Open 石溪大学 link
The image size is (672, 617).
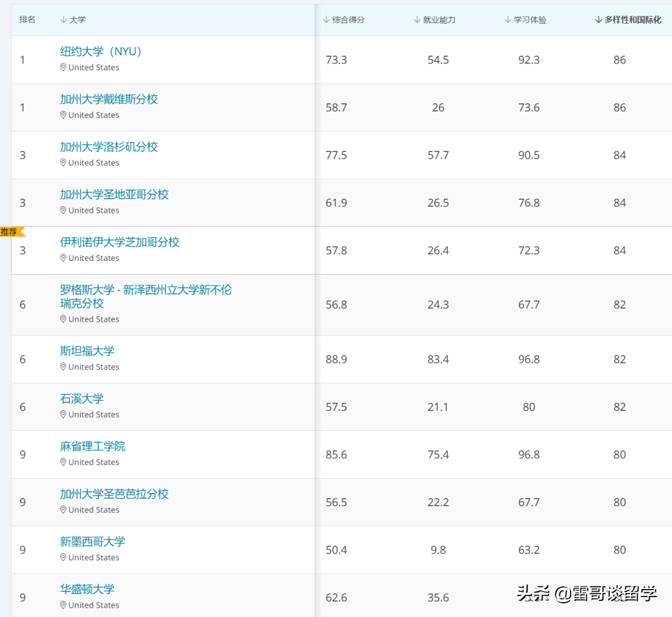pos(82,398)
